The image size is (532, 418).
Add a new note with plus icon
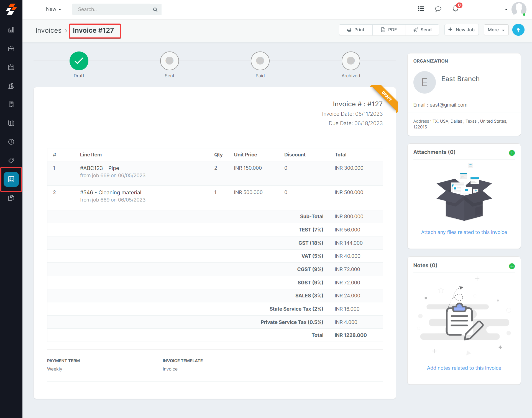coord(512,266)
